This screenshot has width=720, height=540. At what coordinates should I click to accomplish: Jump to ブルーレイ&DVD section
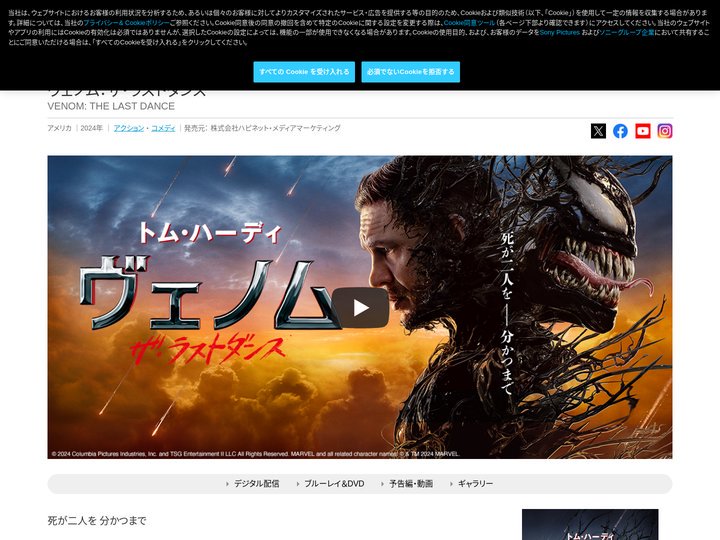[334, 484]
